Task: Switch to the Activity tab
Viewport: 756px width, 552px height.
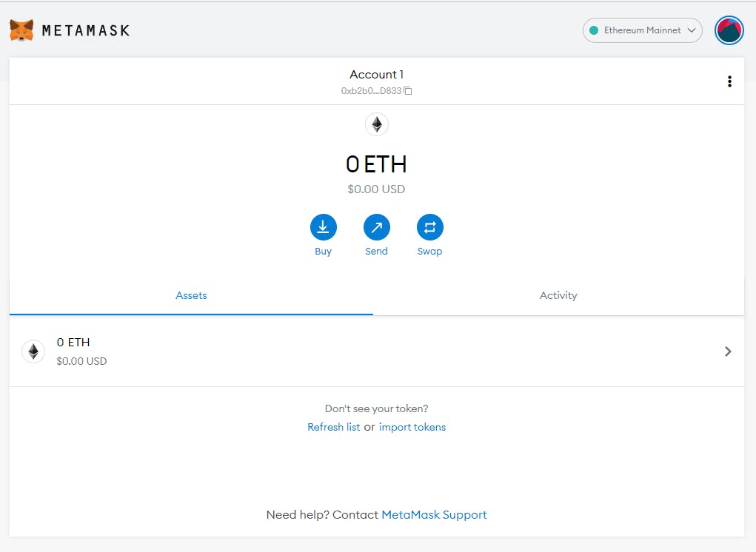Action: (x=558, y=295)
